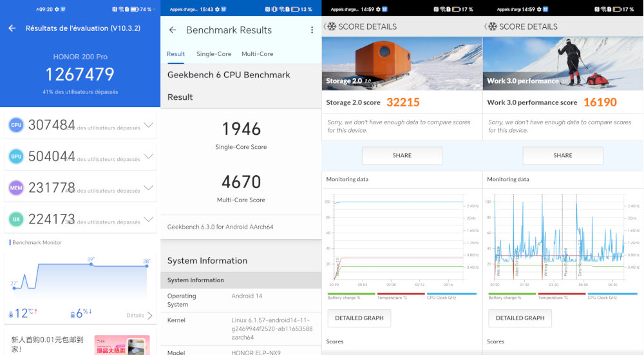This screenshot has width=644, height=355.
Task: Select Geekbench 6.3.0 for Android AArch64 text
Action: pos(220,227)
